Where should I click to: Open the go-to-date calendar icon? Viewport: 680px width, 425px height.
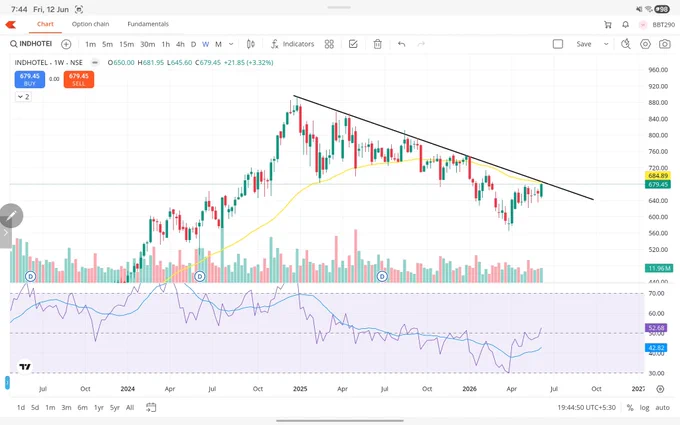click(151, 407)
